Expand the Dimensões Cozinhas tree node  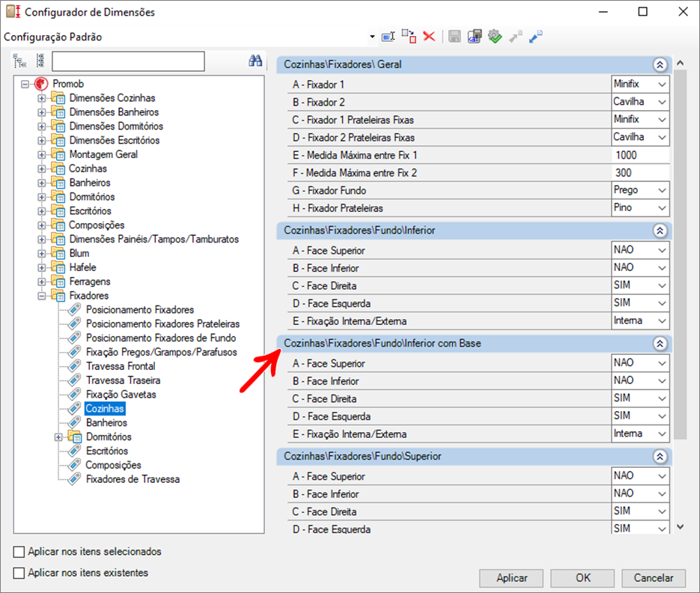(41, 98)
